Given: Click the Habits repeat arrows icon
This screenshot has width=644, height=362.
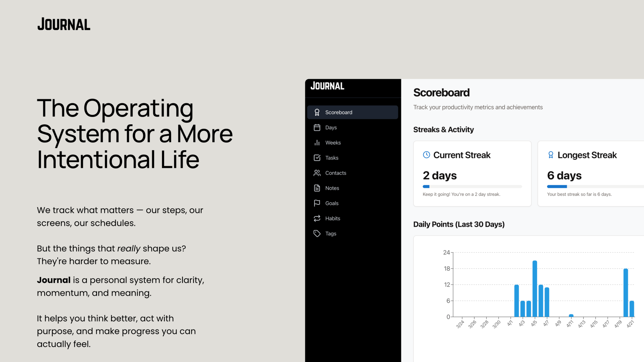Looking at the screenshot, I should [x=317, y=218].
